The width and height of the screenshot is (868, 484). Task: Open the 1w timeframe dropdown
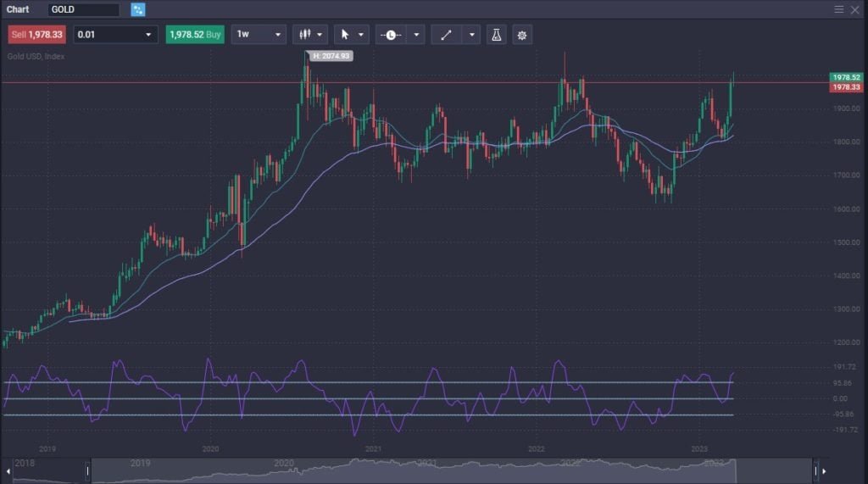tap(259, 35)
